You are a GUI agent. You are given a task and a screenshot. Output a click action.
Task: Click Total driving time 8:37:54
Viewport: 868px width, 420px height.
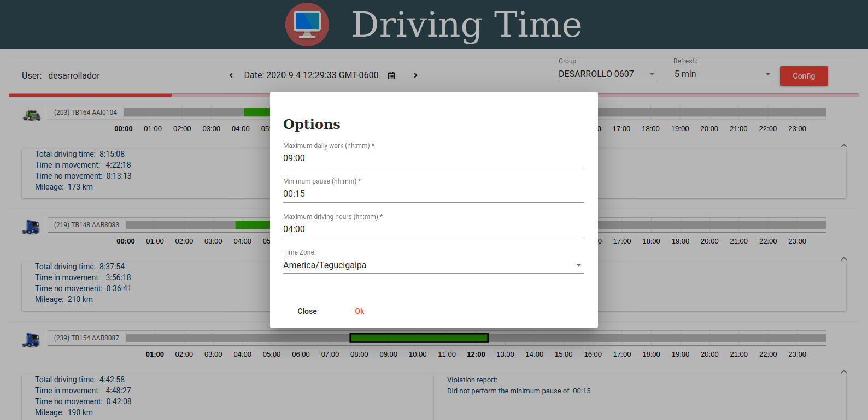pos(80,267)
